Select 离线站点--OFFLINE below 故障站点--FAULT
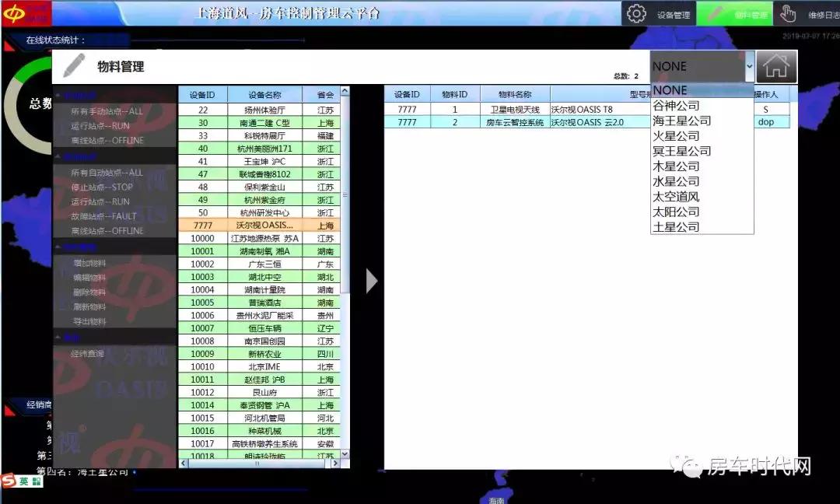Screen dimensions: 840x504 [x=107, y=231]
